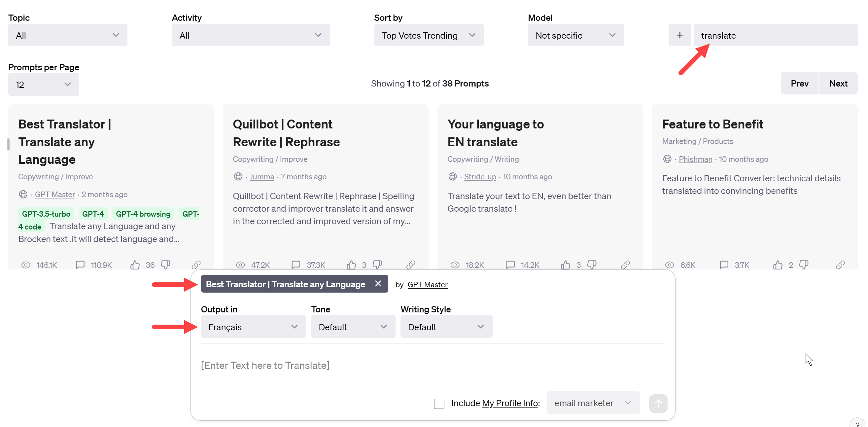Open My Profile Info link
868x427 pixels.
coord(510,403)
